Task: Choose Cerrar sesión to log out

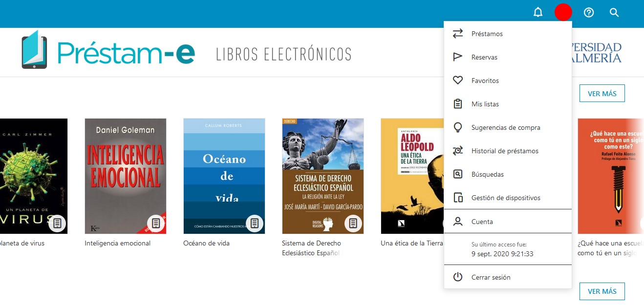Action: pos(508,277)
